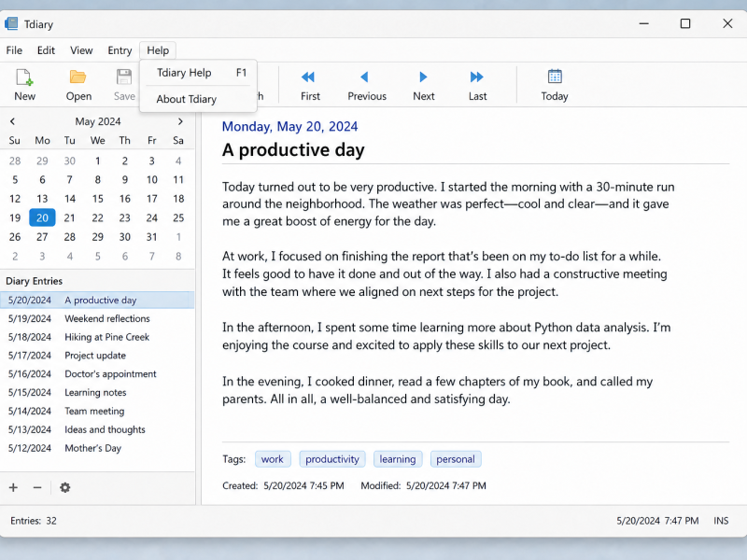The width and height of the screenshot is (747, 560).
Task: Open entry list settings gear icon
Action: 64,487
